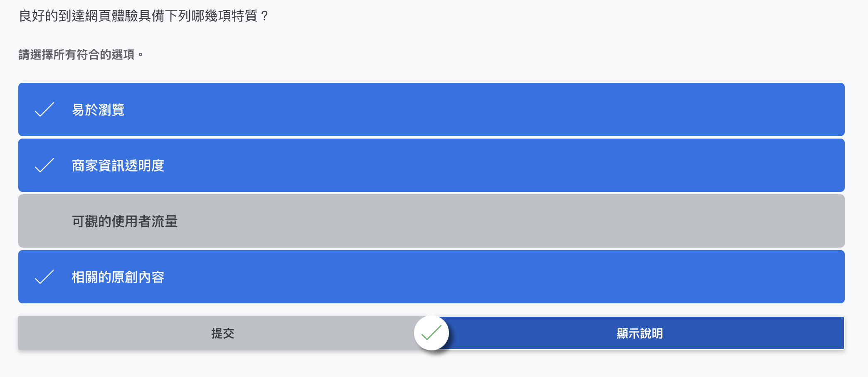The height and width of the screenshot is (377, 868).
Task: Click the checkmark icon beside 易於瀏覽
Action: tap(44, 109)
